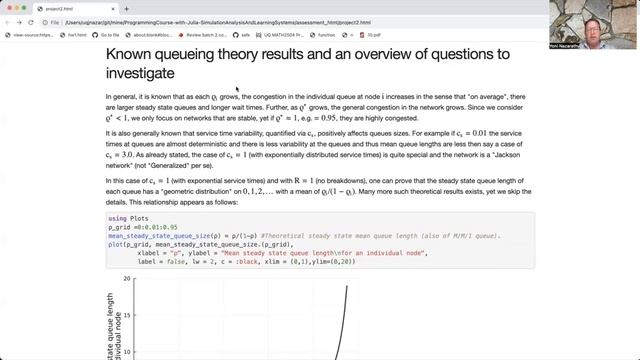Click the y-axis tick label 15

(x=127, y=315)
